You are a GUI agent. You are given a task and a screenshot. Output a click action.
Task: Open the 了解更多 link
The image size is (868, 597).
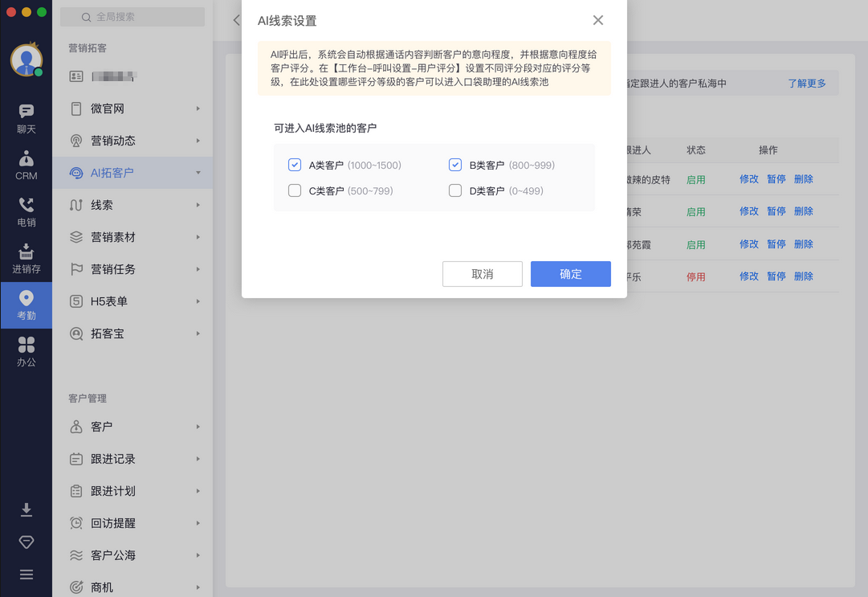point(806,84)
